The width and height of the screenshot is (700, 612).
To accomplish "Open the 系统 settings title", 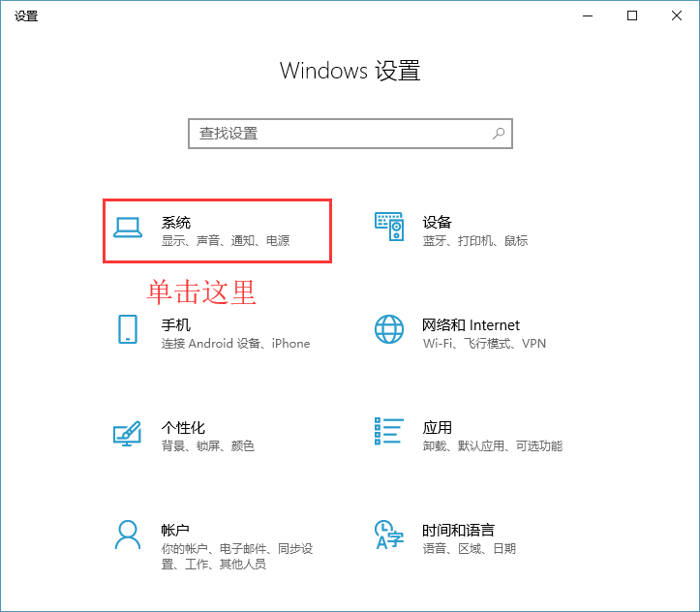I will coord(176,223).
